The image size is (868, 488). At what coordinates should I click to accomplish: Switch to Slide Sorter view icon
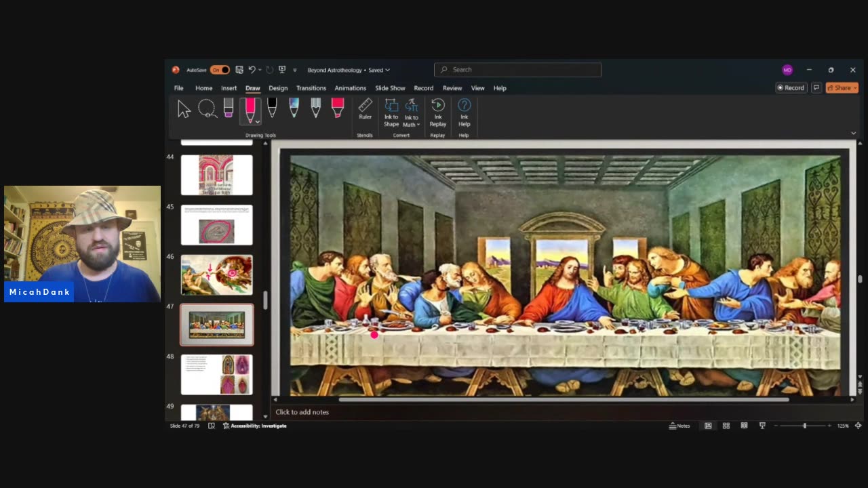tap(726, 426)
